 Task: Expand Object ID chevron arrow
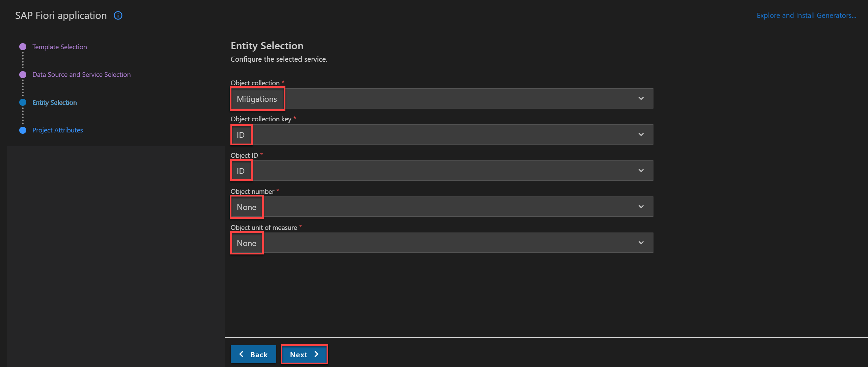click(x=641, y=171)
